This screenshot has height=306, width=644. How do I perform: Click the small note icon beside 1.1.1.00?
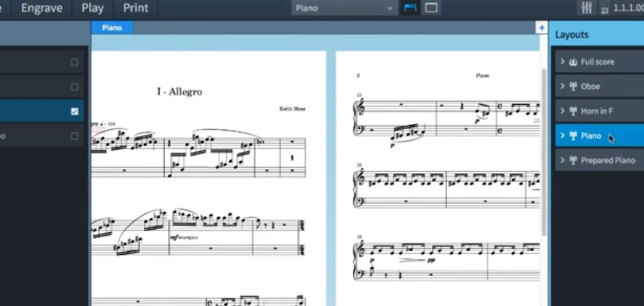[x=605, y=10]
